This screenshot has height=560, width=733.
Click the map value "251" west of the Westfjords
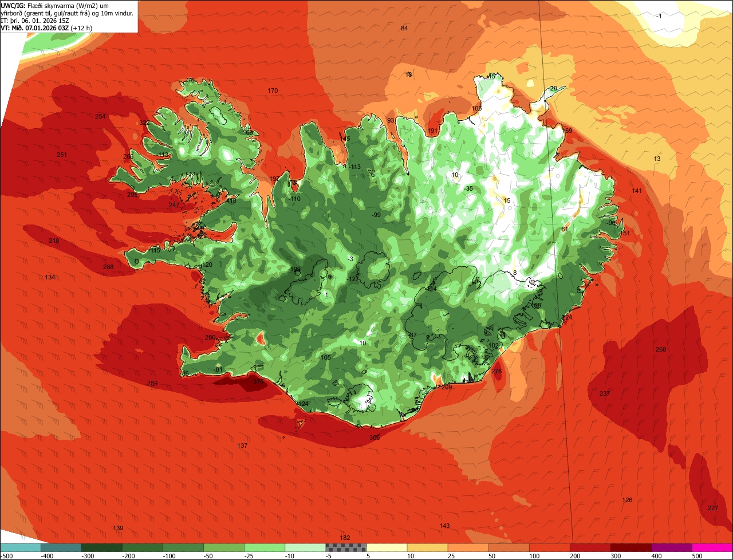62,155
